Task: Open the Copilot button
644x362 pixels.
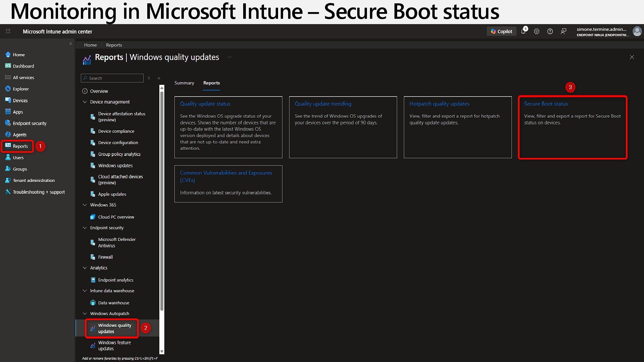Action: coord(501,32)
